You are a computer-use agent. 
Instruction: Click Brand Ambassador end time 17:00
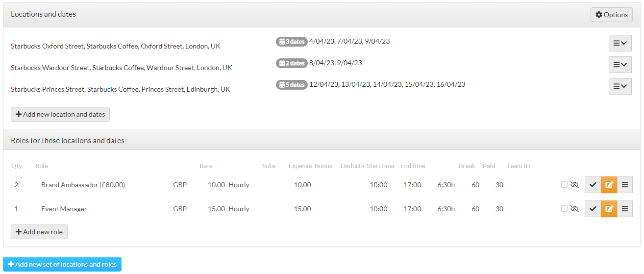[x=412, y=185]
